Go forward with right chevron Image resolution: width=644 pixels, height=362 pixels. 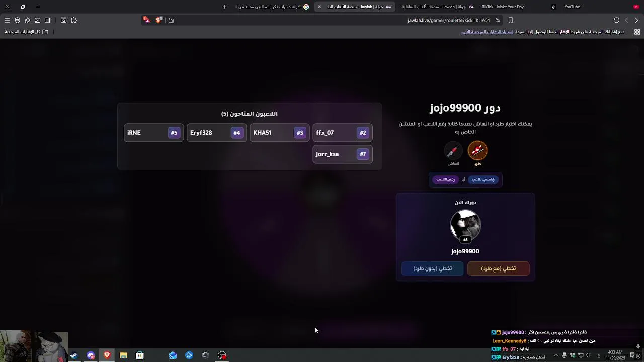[636, 20]
